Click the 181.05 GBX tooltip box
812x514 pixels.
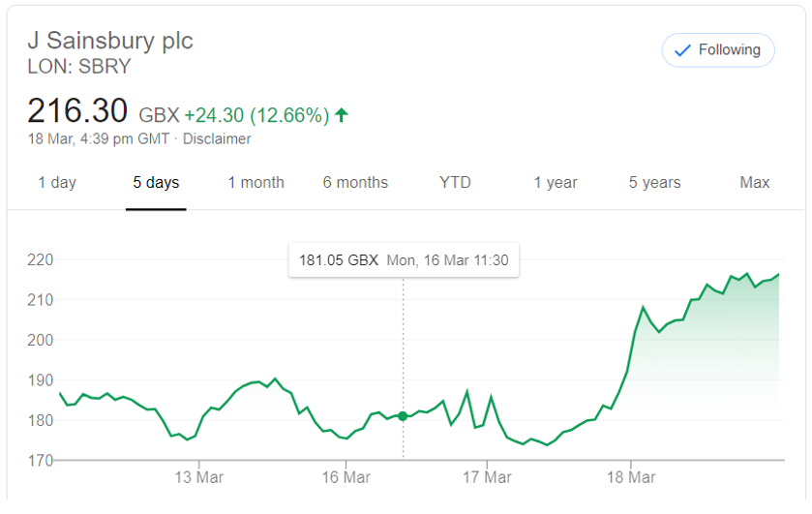point(404,260)
